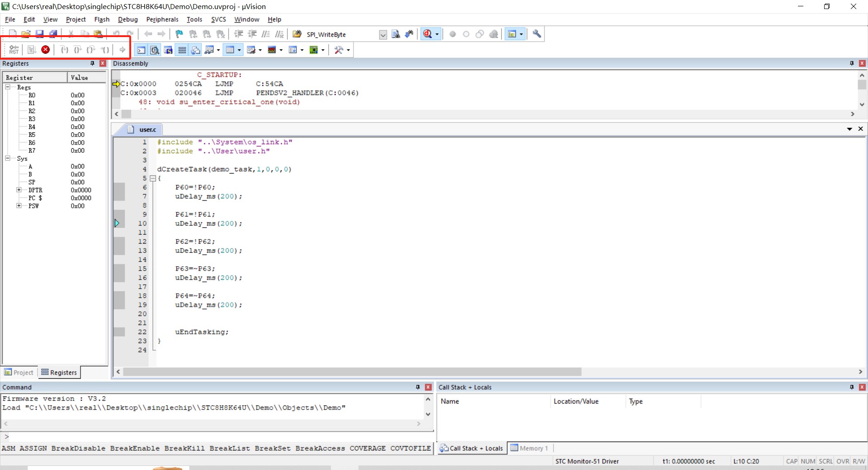868x470 pixels.
Task: Open the File menu
Action: coord(10,19)
